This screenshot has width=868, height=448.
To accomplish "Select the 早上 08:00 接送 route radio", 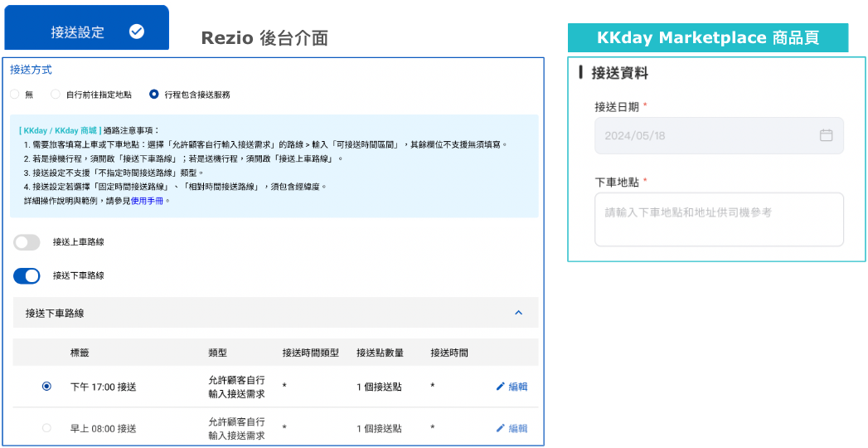I will [46, 428].
